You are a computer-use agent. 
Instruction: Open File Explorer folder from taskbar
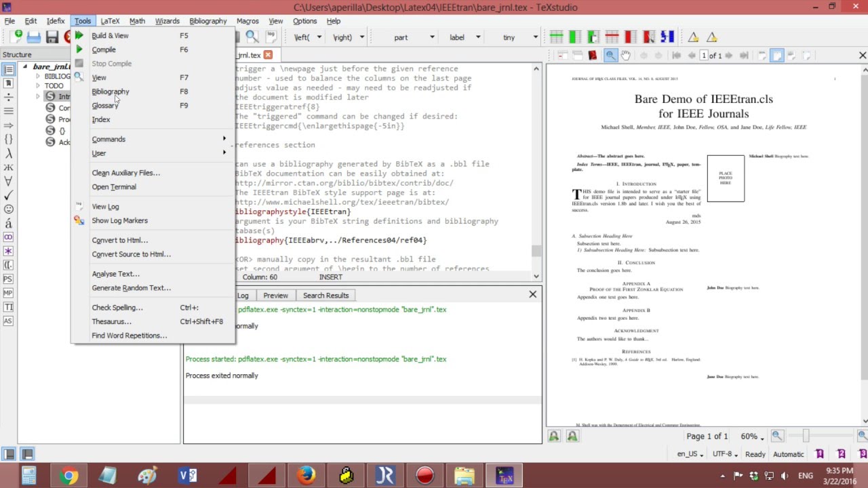click(x=465, y=475)
